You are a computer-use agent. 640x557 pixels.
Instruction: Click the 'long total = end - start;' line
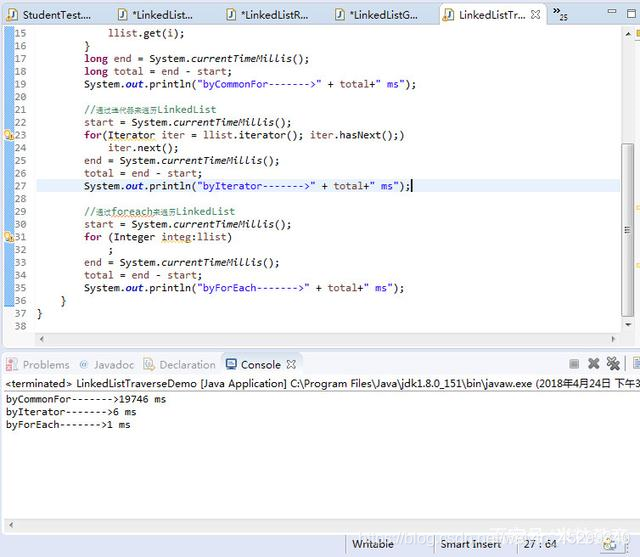tap(158, 71)
